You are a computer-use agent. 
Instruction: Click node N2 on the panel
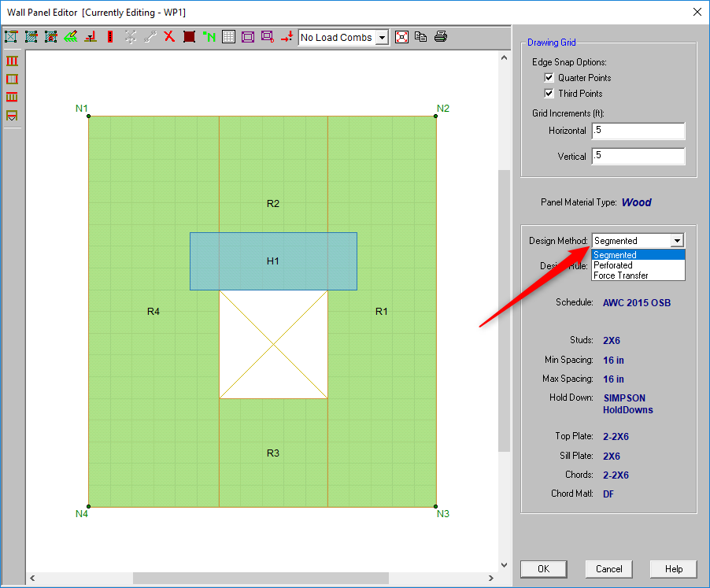coord(435,116)
